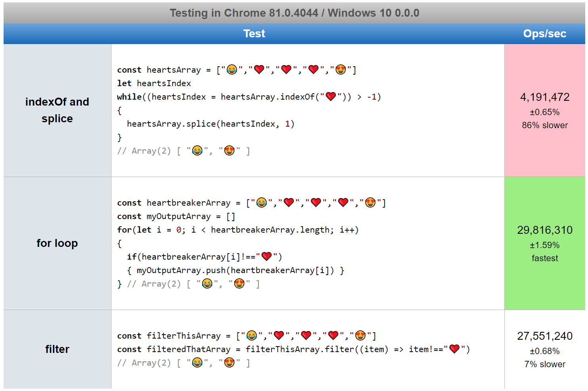Click the red heart inside the indexOf call

tap(331, 96)
